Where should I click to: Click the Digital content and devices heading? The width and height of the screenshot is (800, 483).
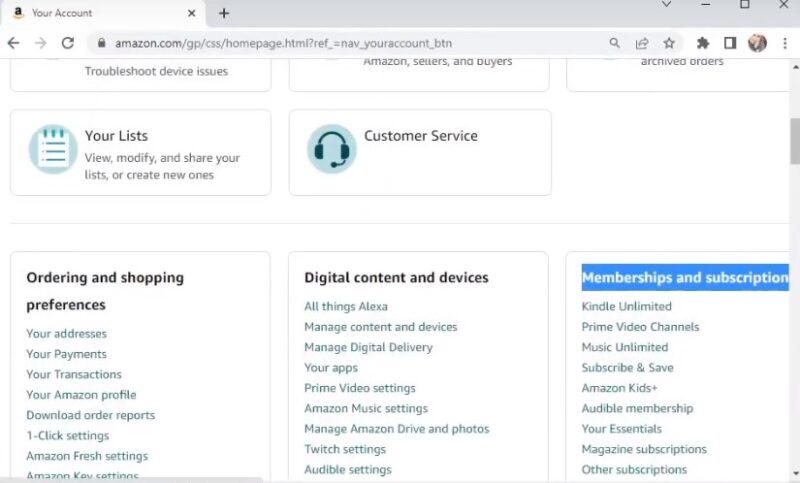[396, 277]
